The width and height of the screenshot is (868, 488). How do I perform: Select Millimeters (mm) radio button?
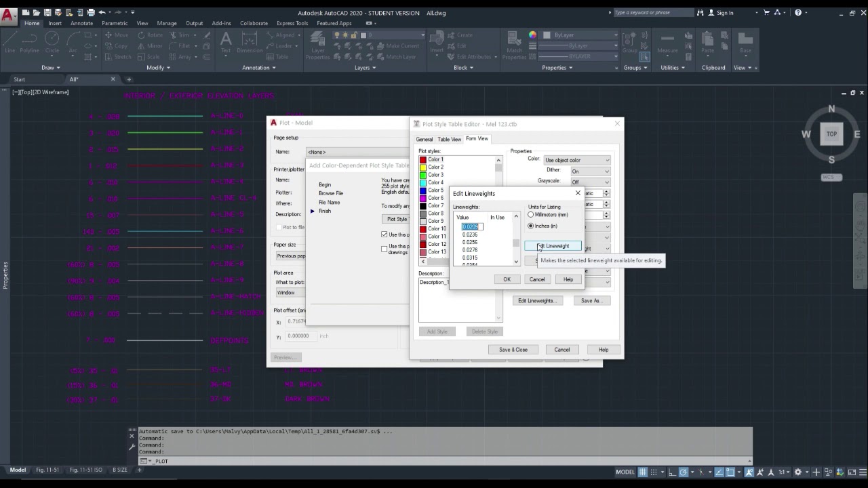pos(531,215)
